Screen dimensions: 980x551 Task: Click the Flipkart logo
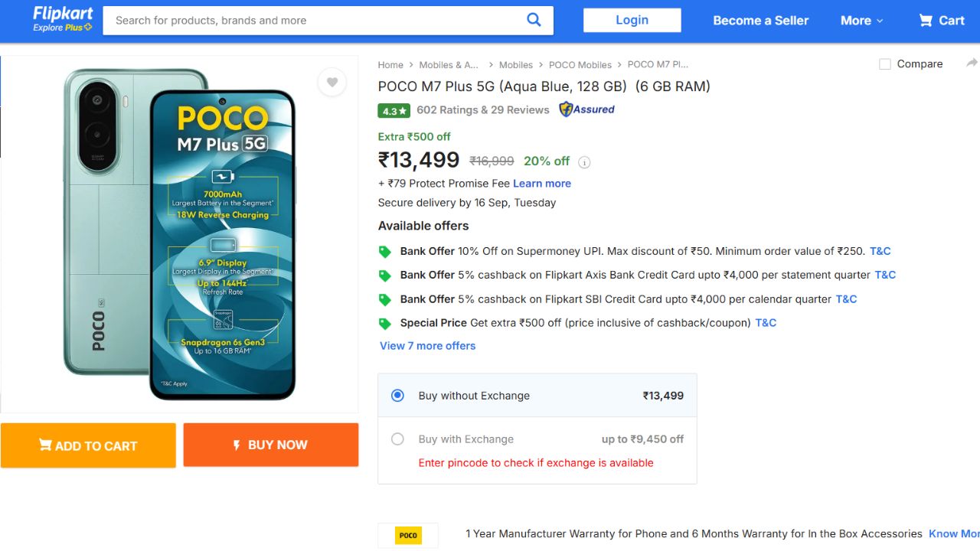(x=62, y=14)
